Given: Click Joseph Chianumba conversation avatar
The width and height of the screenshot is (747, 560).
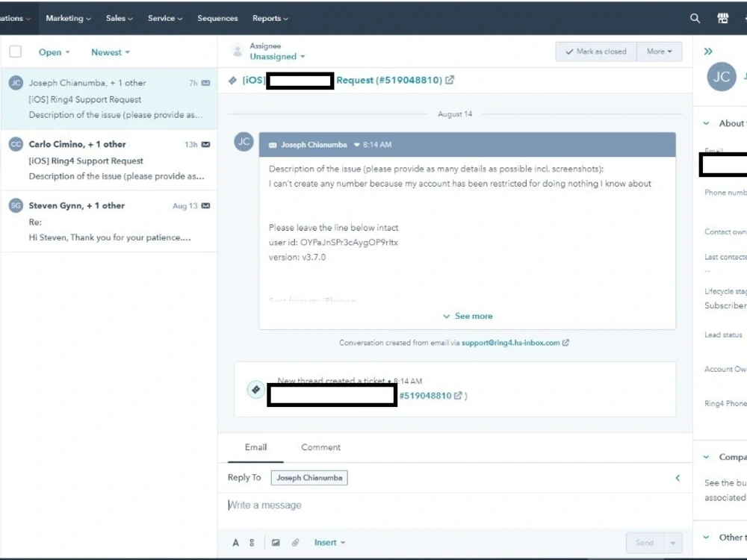Looking at the screenshot, I should (16, 83).
